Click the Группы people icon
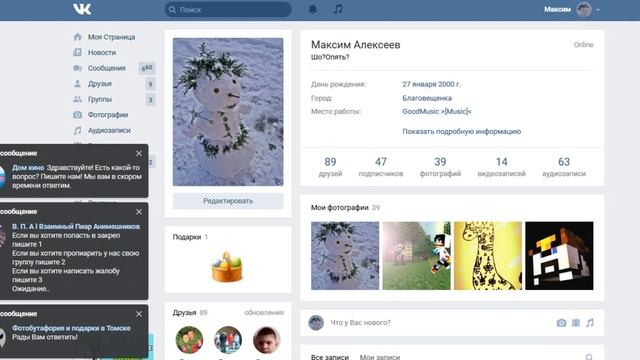 (x=78, y=99)
